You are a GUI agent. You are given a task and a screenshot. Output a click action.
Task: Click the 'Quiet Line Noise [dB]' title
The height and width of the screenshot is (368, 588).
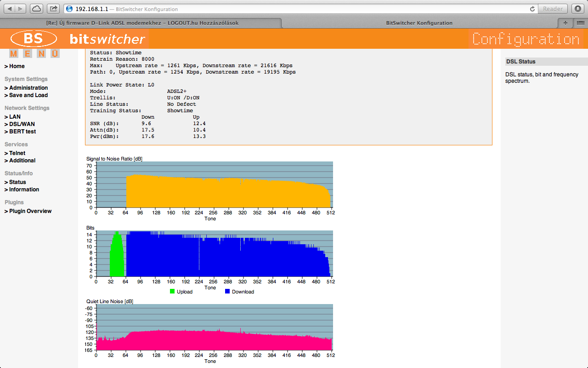(110, 301)
